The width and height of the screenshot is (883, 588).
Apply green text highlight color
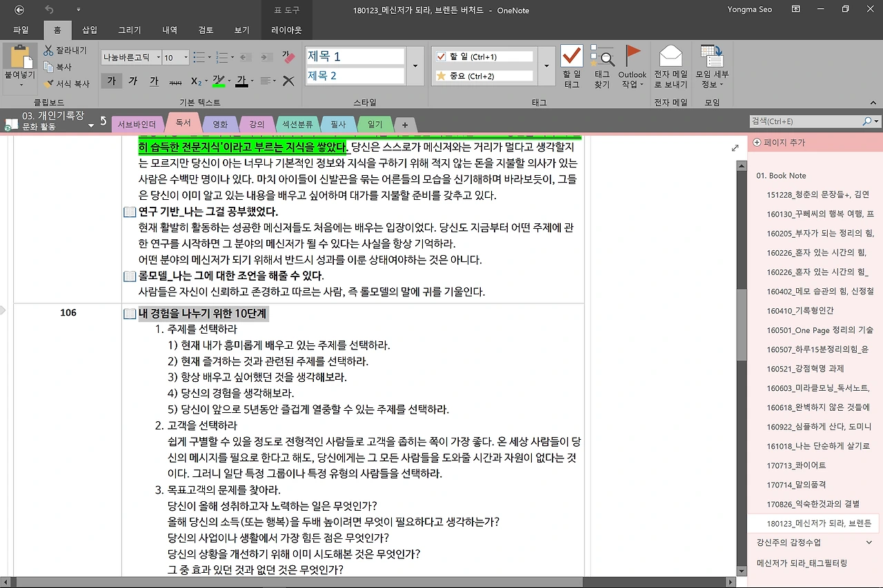pos(219,81)
